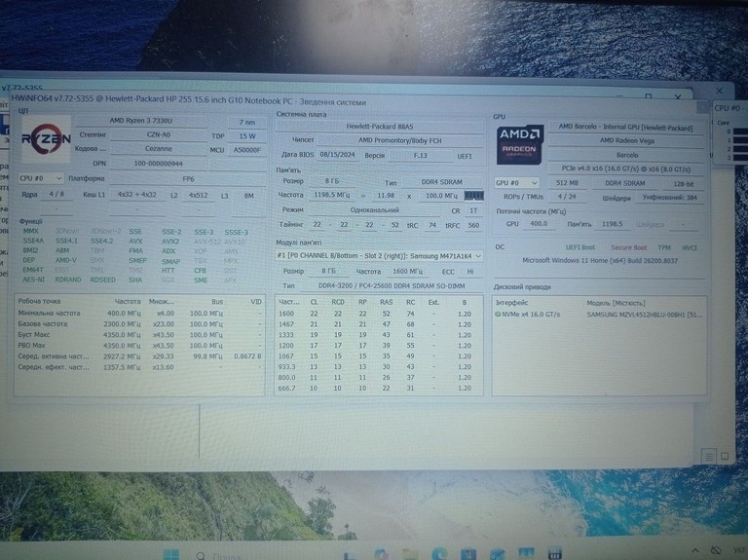Click the PCIe v4.0 x16 link field
The width and height of the screenshot is (748, 560).
(626, 169)
